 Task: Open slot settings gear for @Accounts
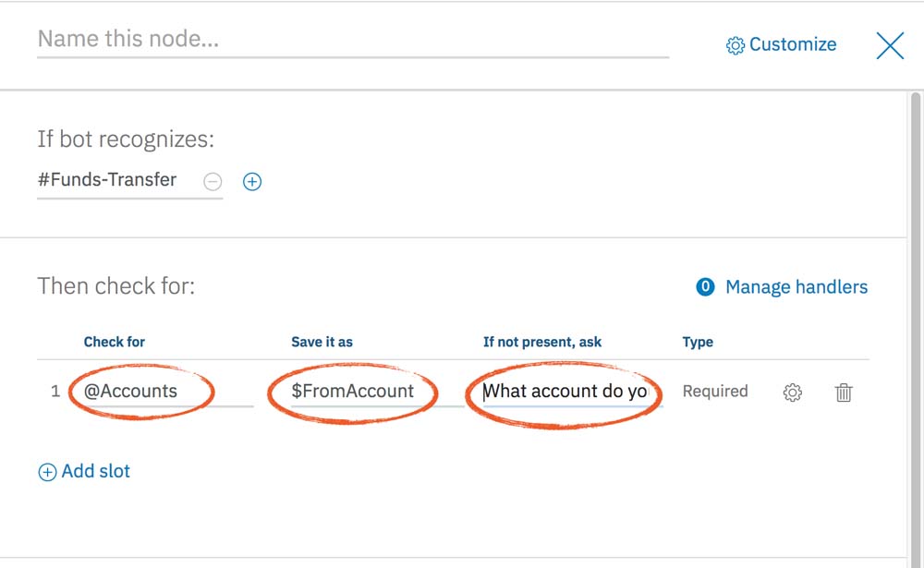click(792, 393)
